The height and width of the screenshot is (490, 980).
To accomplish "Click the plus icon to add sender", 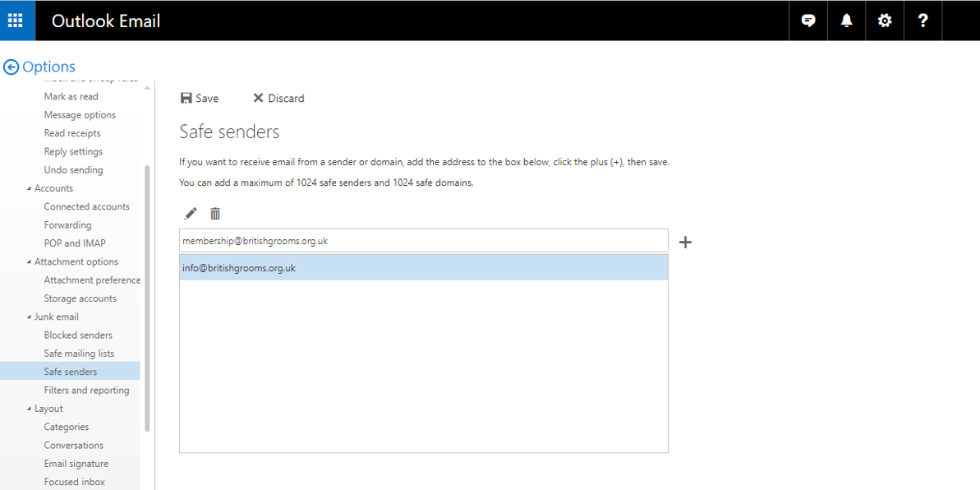I will pos(685,242).
